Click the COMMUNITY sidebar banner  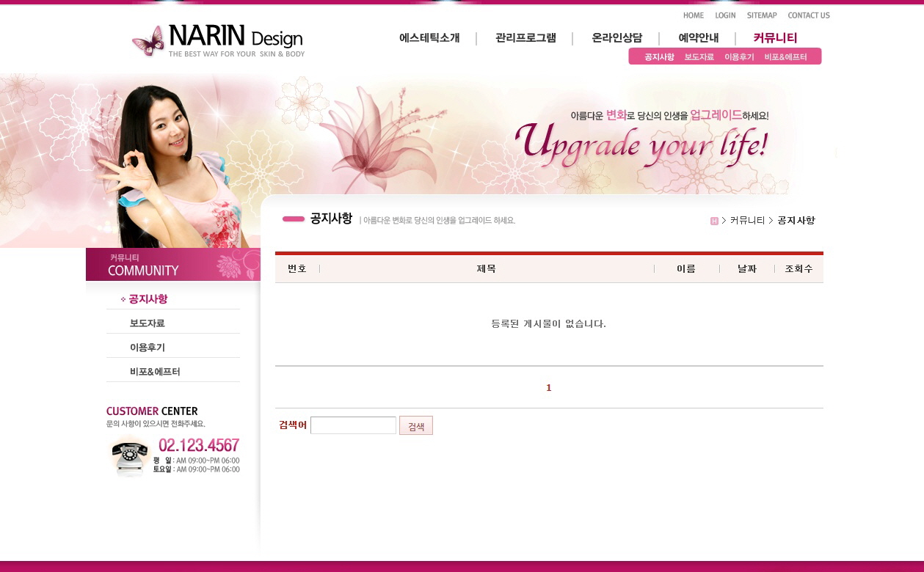point(173,264)
